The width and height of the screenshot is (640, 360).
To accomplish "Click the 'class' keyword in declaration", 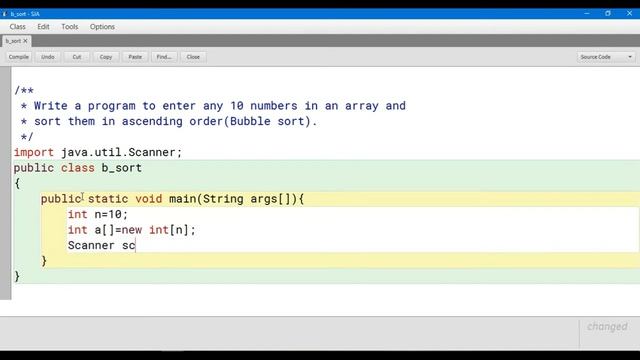I will pos(78,168).
